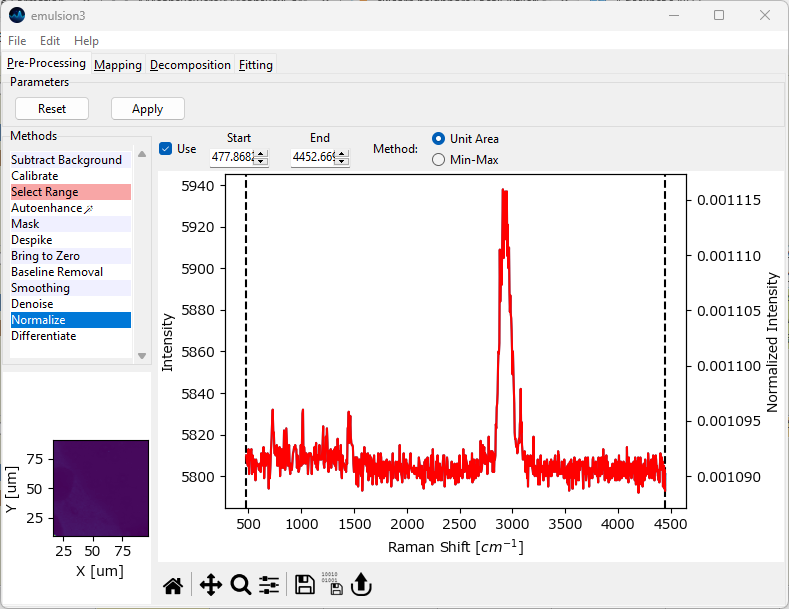Select Baseline Removal in Methods list
The height and width of the screenshot is (609, 789).
click(57, 272)
